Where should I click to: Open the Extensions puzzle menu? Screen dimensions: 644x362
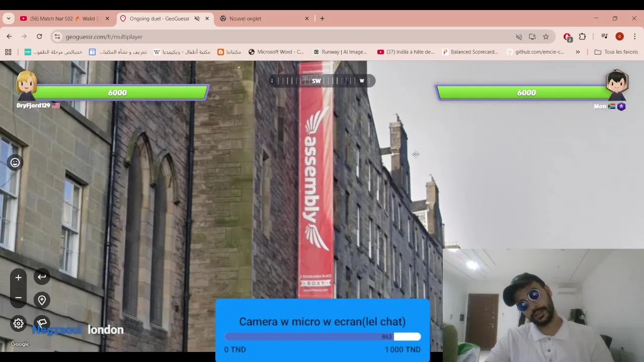pyautogui.click(x=583, y=37)
